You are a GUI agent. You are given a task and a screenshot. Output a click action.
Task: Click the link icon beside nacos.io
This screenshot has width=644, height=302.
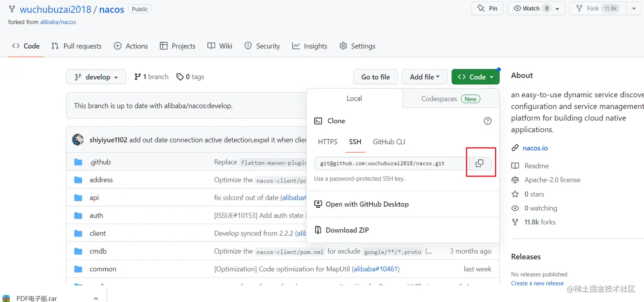515,148
